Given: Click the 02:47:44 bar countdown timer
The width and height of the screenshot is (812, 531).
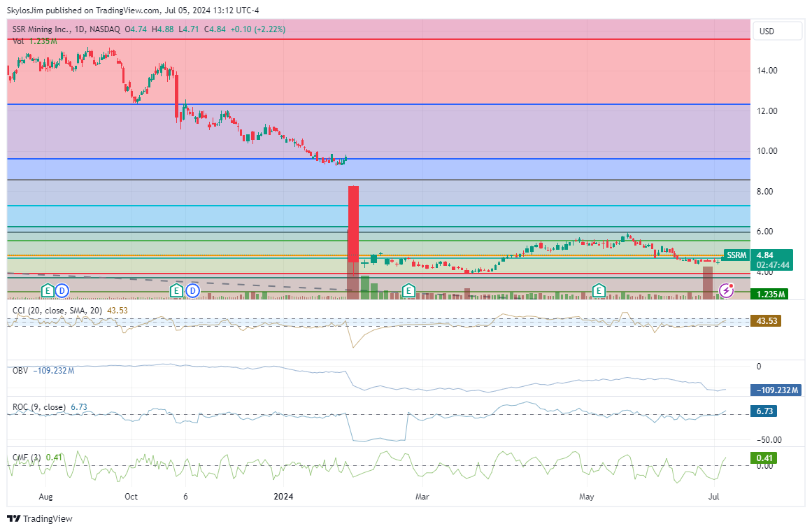Looking at the screenshot, I should click(x=773, y=264).
